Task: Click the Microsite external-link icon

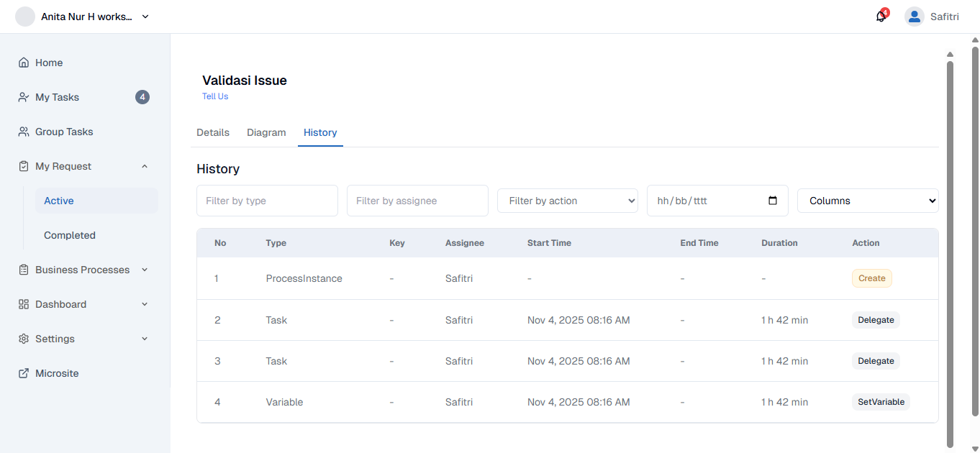Action: (23, 373)
